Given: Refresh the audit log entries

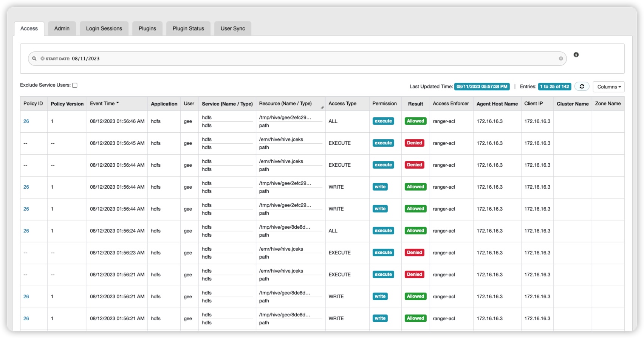Looking at the screenshot, I should point(582,87).
